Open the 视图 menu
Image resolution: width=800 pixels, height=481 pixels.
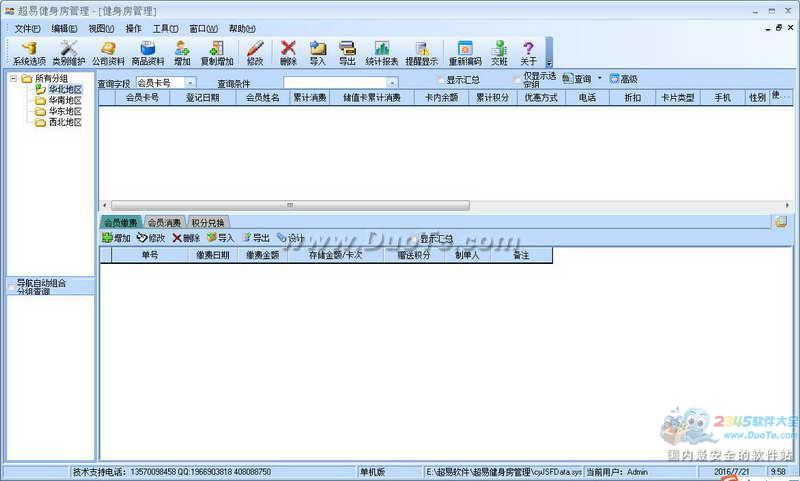(101, 29)
